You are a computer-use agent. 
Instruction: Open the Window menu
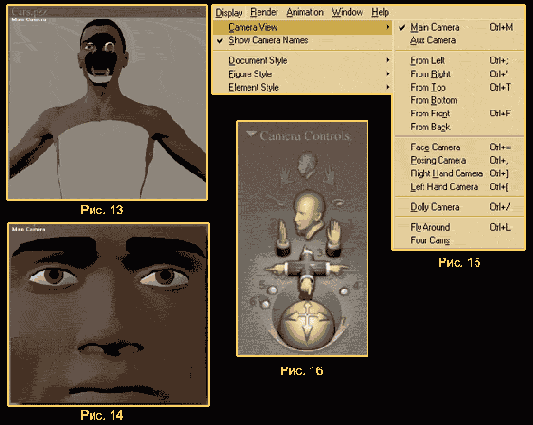coord(347,12)
